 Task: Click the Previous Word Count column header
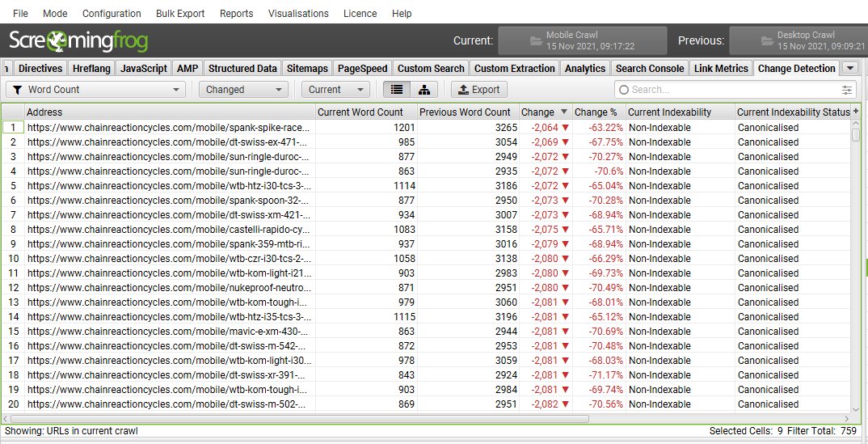(x=468, y=112)
